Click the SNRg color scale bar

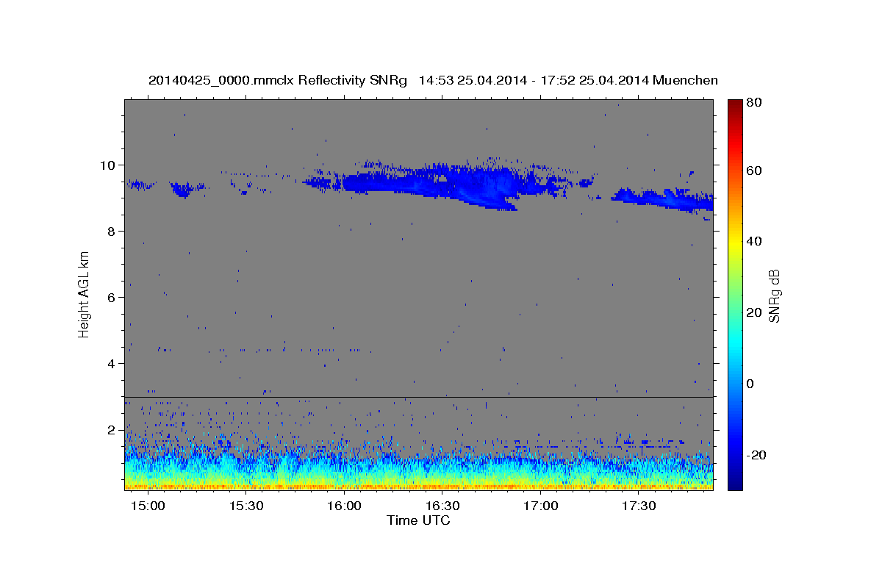tap(735, 295)
